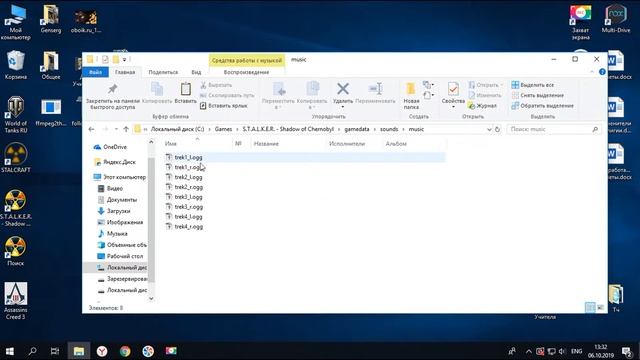Refresh the music folder view
The width and height of the screenshot is (640, 360).
pyautogui.click(x=497, y=129)
